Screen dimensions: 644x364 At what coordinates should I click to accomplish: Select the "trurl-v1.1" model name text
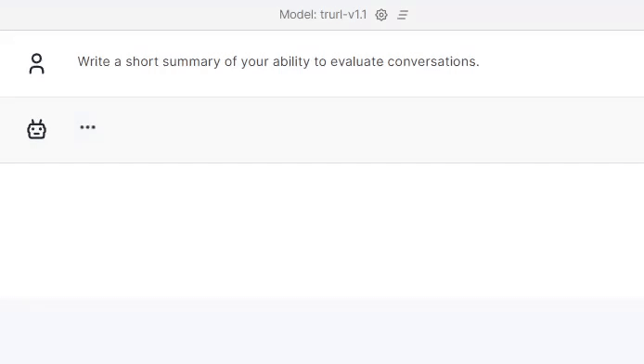343,15
